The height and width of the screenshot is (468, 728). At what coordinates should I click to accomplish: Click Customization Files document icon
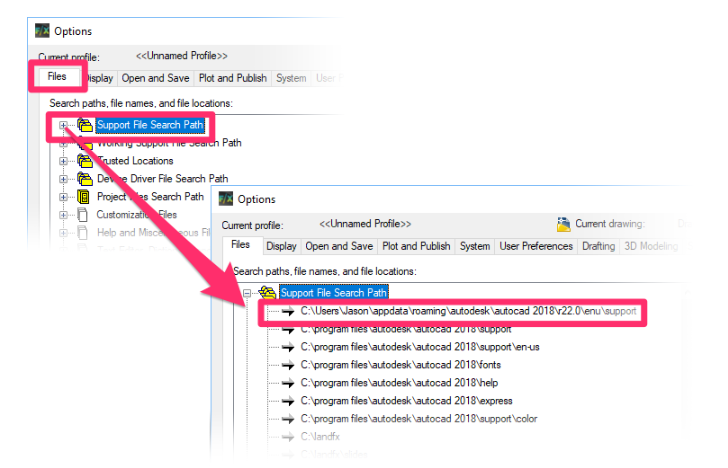pyautogui.click(x=83, y=214)
